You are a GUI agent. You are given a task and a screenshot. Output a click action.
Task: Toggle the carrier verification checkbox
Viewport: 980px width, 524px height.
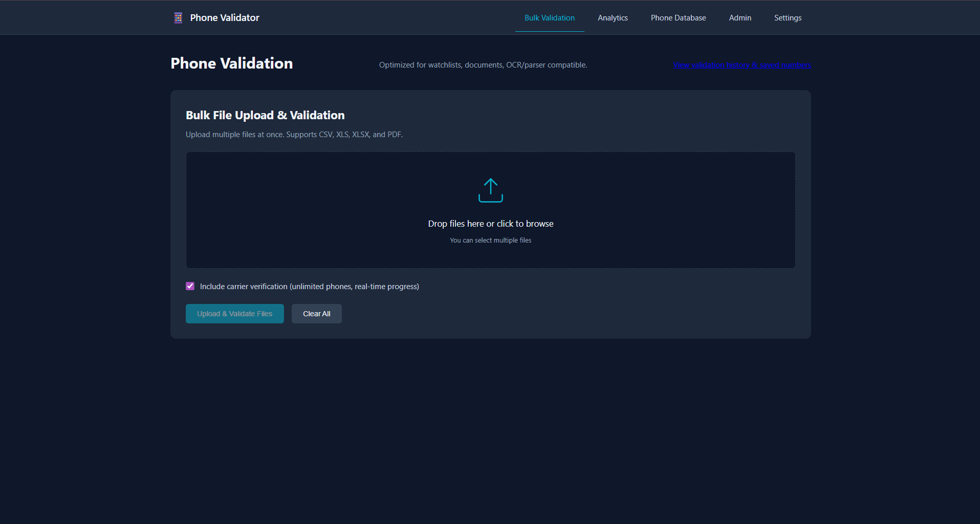click(190, 286)
